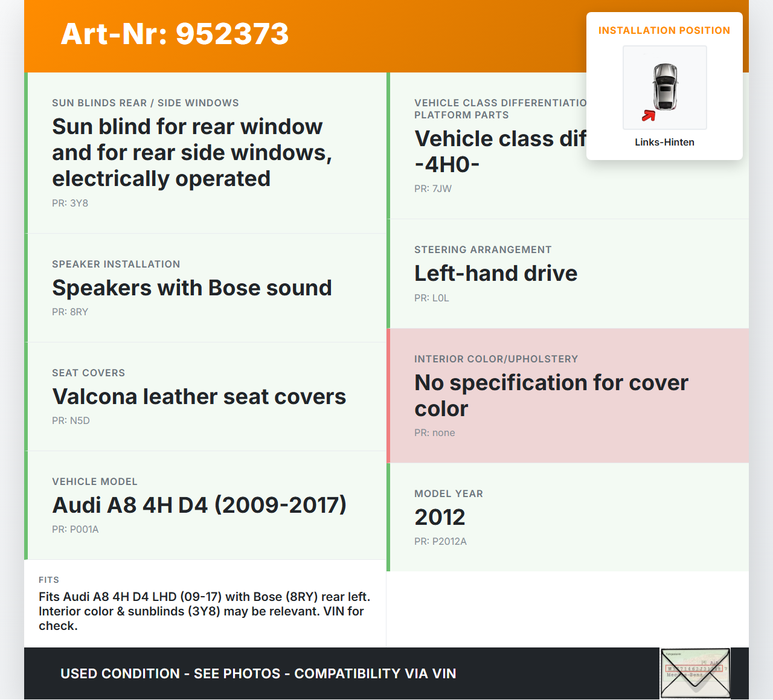Image resolution: width=773 pixels, height=700 pixels.
Task: Select the model year 2012 card
Action: [568, 517]
